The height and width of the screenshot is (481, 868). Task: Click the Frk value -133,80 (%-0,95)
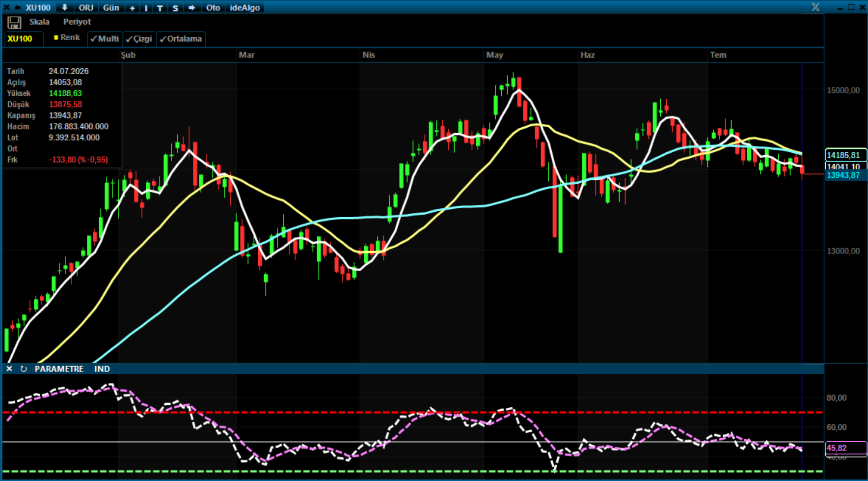pos(79,160)
